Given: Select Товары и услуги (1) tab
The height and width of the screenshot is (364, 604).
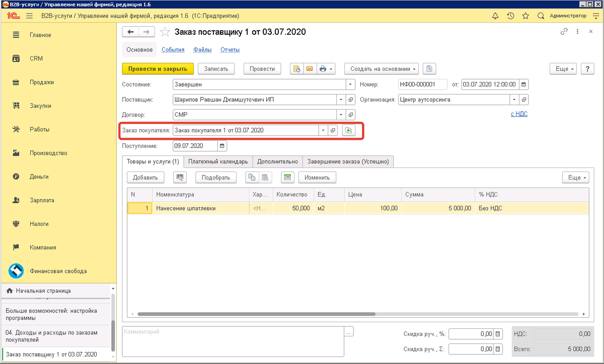Looking at the screenshot, I should click(153, 161).
